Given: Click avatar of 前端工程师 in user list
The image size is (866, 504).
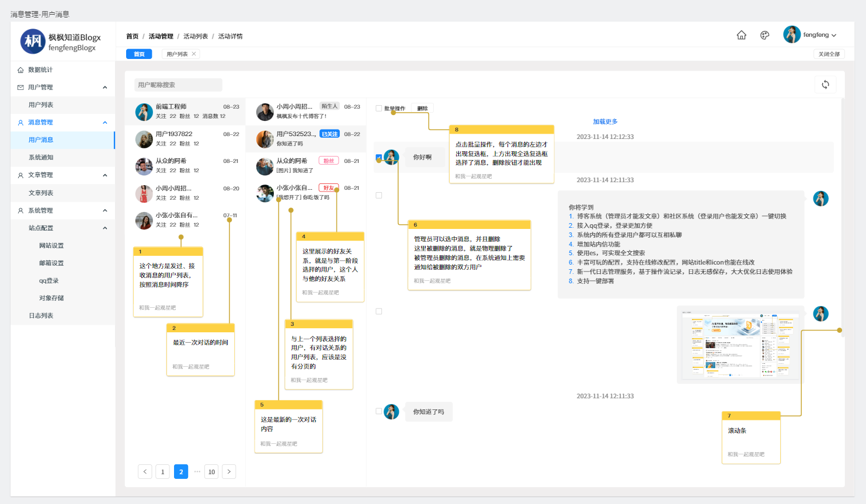Looking at the screenshot, I should click(144, 111).
